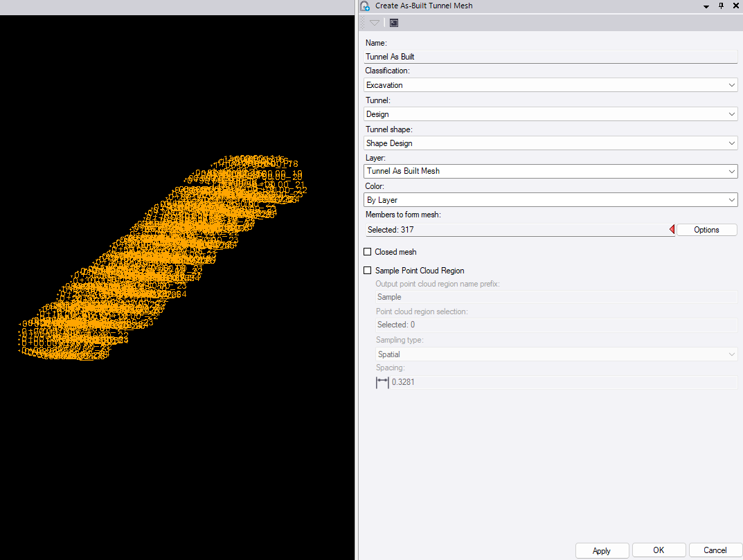Image resolution: width=743 pixels, height=560 pixels.
Task: Click the 'Tunnel shape:' label
Action: tap(388, 129)
